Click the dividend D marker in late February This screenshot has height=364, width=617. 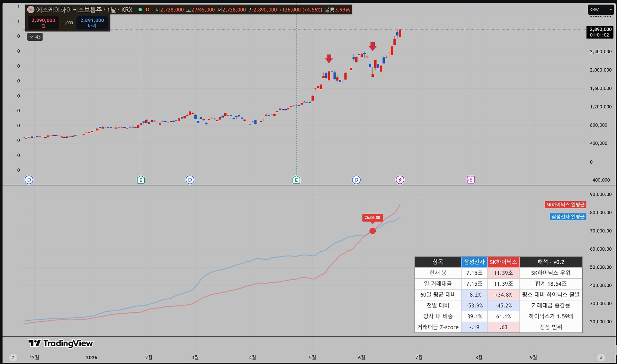(190, 180)
